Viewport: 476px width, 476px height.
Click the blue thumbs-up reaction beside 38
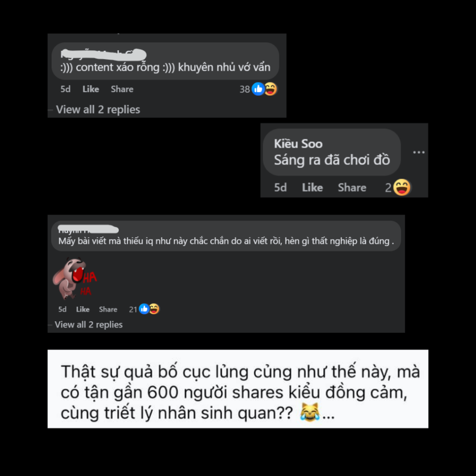tap(258, 89)
